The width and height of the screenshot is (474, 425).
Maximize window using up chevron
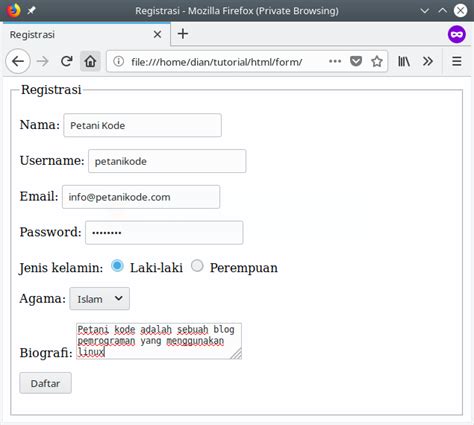443,10
